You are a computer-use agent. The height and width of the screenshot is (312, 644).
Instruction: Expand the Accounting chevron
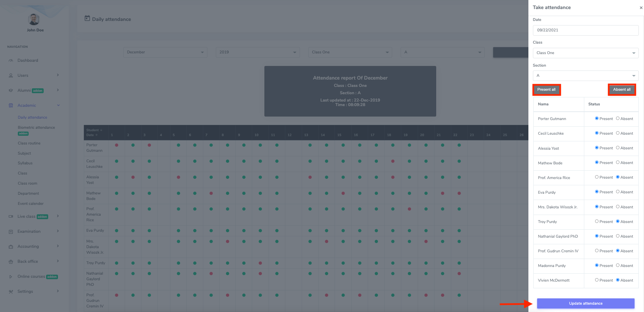[x=58, y=246]
